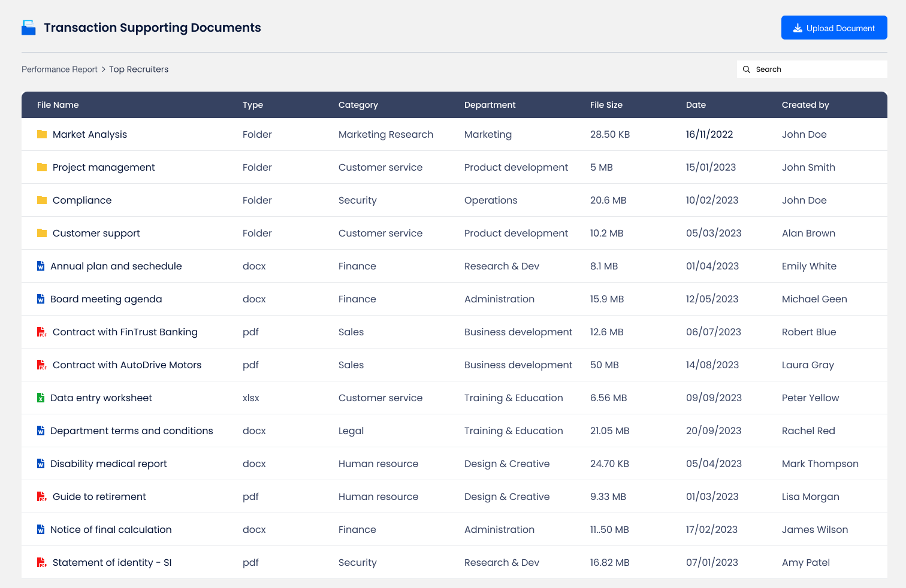The image size is (906, 588).
Task: Click the Market Analysis folder icon
Action: (42, 134)
